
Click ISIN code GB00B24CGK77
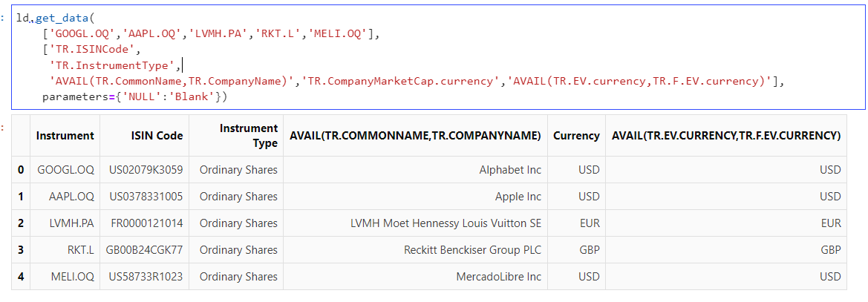pyautogui.click(x=144, y=250)
